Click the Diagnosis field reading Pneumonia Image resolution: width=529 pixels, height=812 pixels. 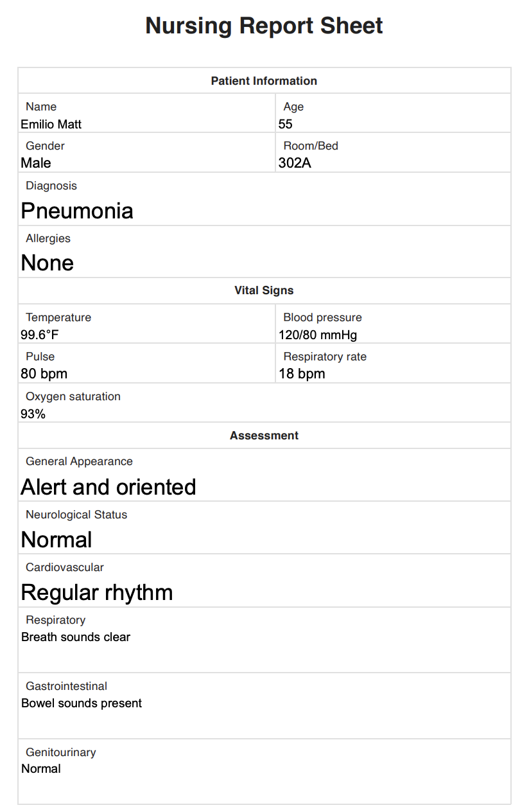[264, 211]
